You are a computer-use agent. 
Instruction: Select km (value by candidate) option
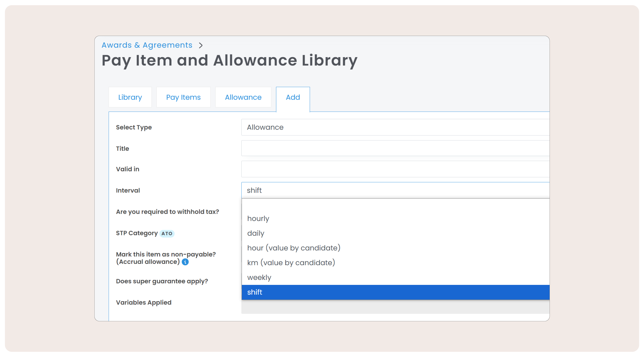pyautogui.click(x=291, y=263)
